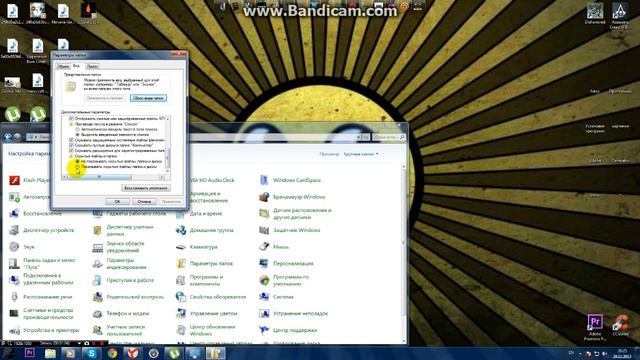
Task: Toggle 'Отображать сжатые или зашифрованные файлы' checkbox
Action: 71,118
